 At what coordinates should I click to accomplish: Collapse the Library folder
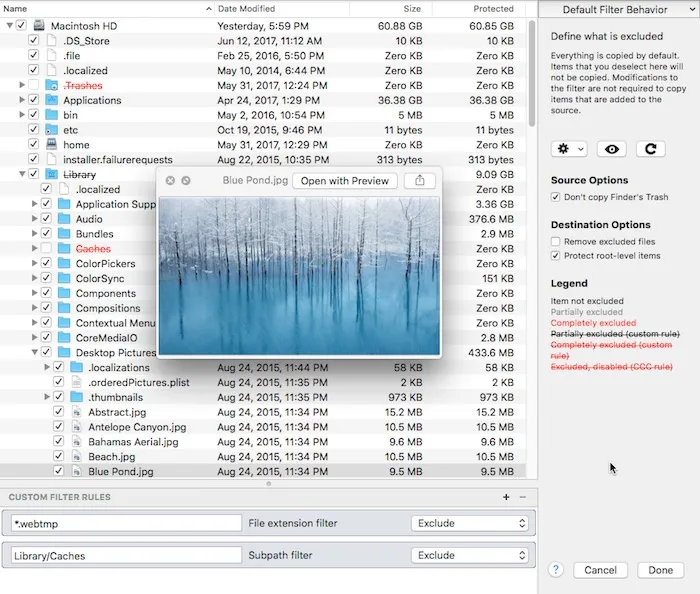[x=22, y=174]
